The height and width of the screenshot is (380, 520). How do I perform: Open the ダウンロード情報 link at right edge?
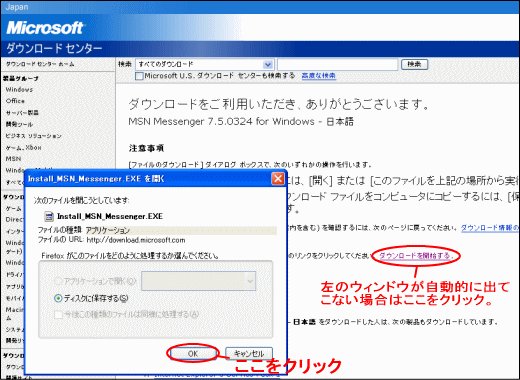click(490, 228)
